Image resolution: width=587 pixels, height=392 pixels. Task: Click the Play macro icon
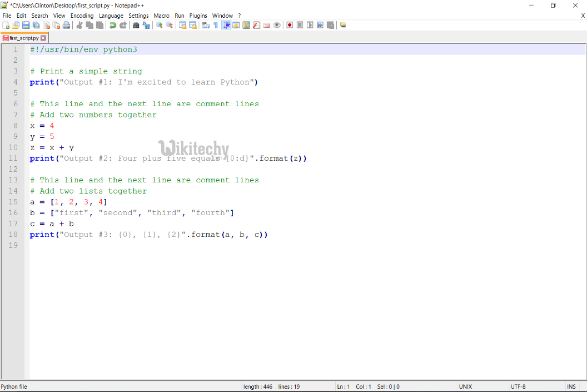pos(310,25)
